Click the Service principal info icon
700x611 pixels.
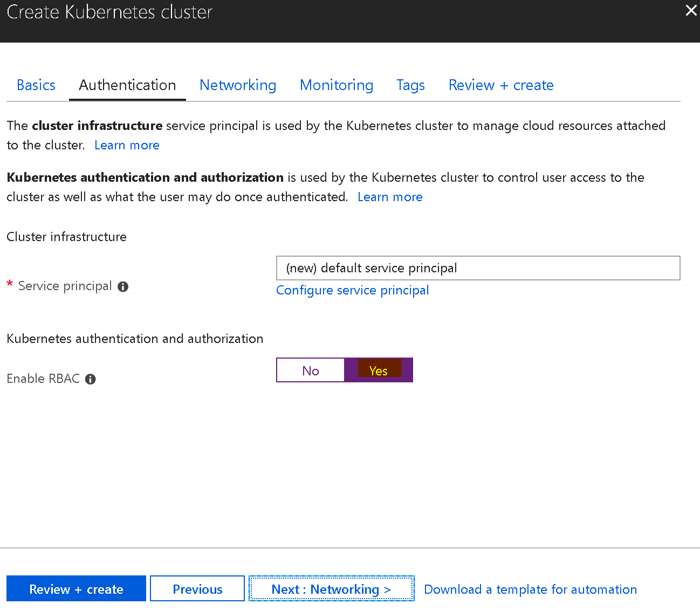pyautogui.click(x=123, y=287)
